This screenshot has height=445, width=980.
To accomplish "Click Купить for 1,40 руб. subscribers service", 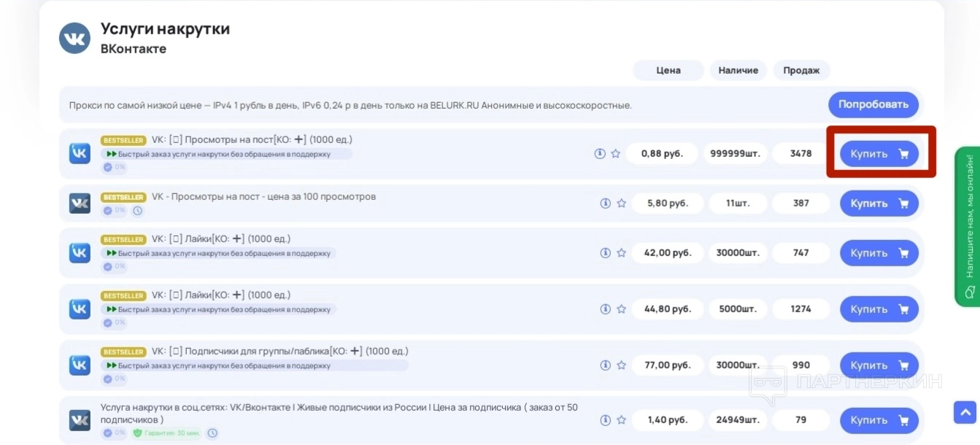I will (x=879, y=420).
